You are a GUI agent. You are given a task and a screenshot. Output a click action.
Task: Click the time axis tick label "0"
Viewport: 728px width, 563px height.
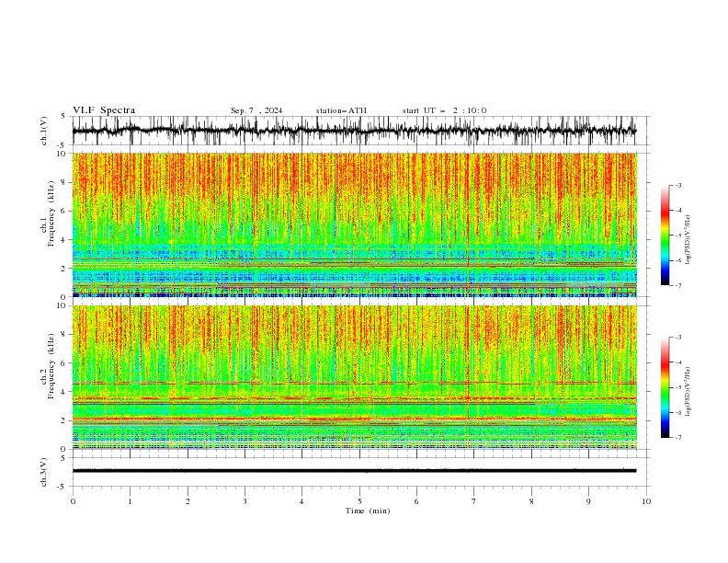click(73, 501)
